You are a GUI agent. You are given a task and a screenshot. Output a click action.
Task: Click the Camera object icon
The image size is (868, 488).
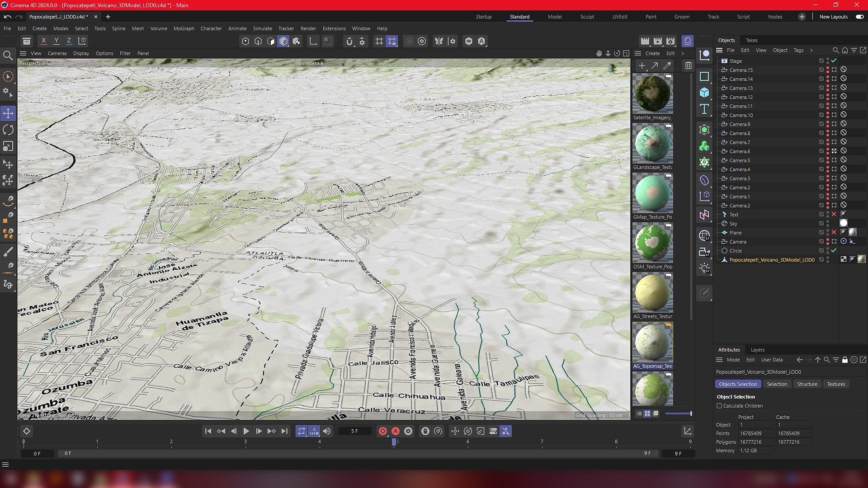(x=704, y=252)
